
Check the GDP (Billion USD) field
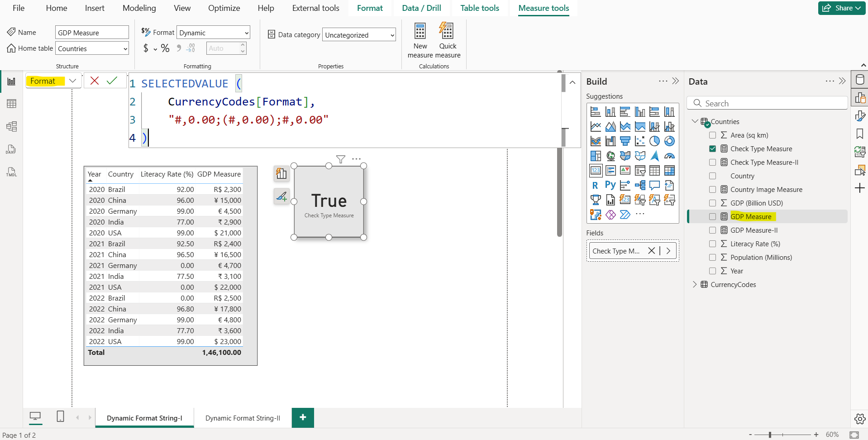click(712, 203)
